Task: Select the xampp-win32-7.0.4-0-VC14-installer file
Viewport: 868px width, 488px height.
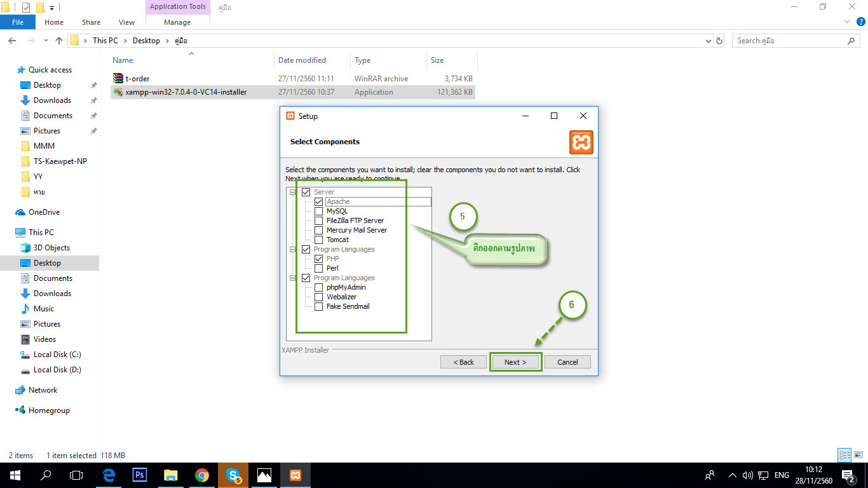Action: [x=293, y=92]
